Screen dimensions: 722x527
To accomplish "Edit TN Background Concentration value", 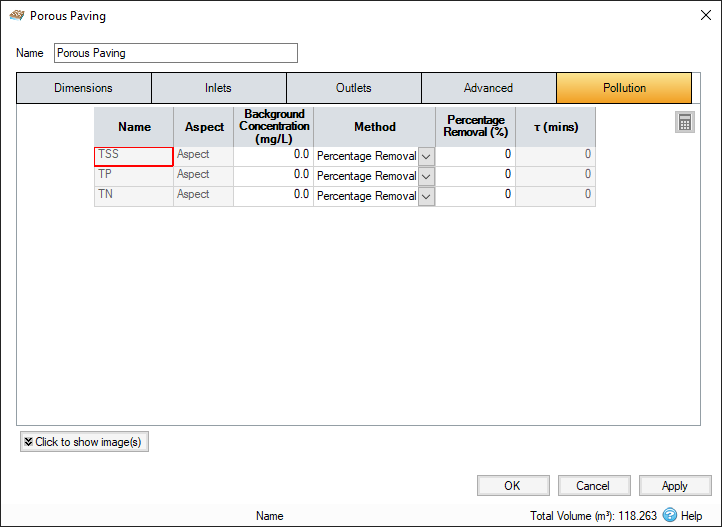I will pyautogui.click(x=273, y=197).
